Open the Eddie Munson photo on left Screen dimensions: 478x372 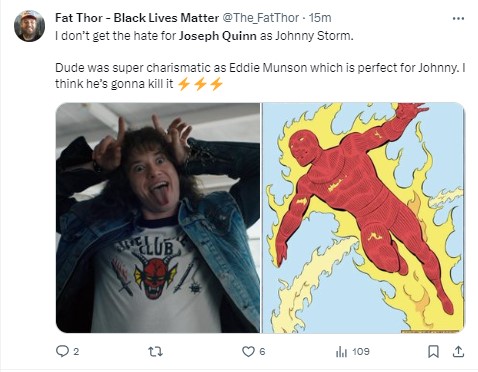pyautogui.click(x=158, y=218)
